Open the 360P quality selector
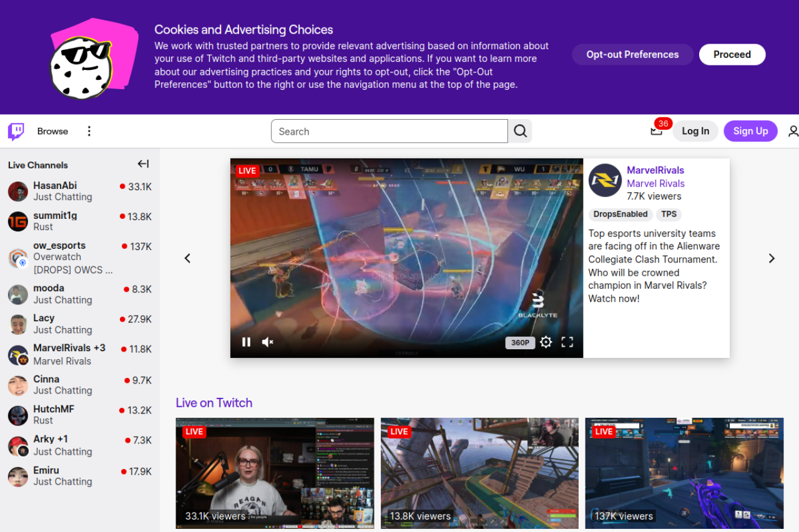 520,342
